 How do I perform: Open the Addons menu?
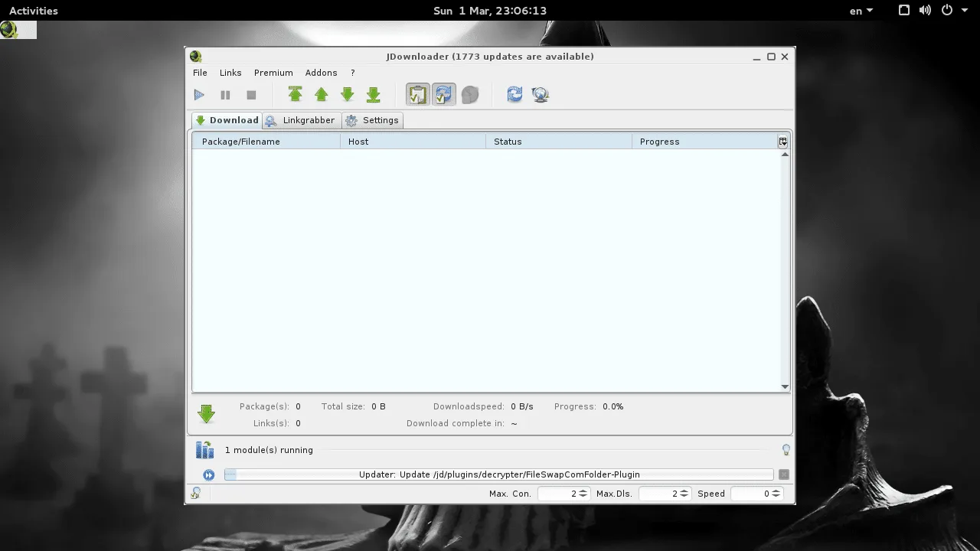click(321, 73)
